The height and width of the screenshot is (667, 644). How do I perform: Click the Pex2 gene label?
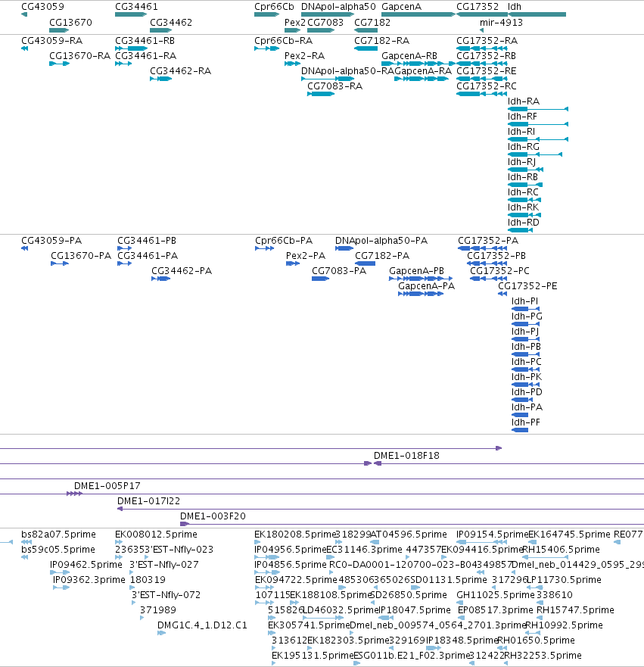pos(295,23)
